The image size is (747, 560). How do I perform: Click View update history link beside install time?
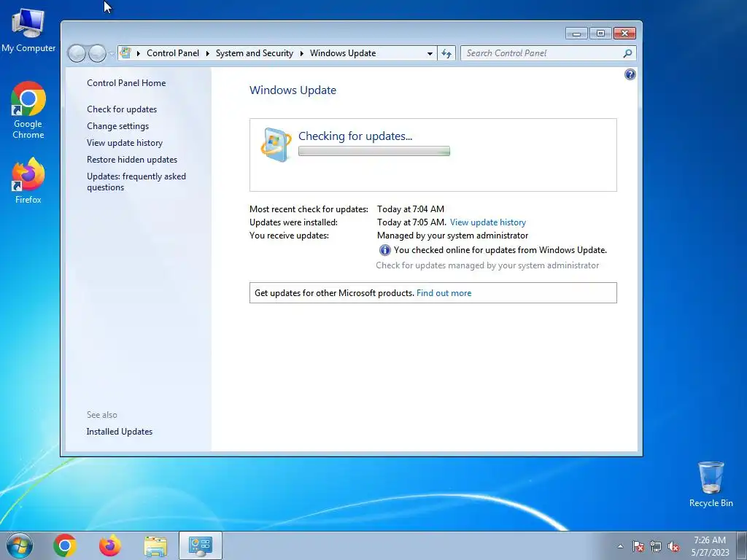click(488, 222)
